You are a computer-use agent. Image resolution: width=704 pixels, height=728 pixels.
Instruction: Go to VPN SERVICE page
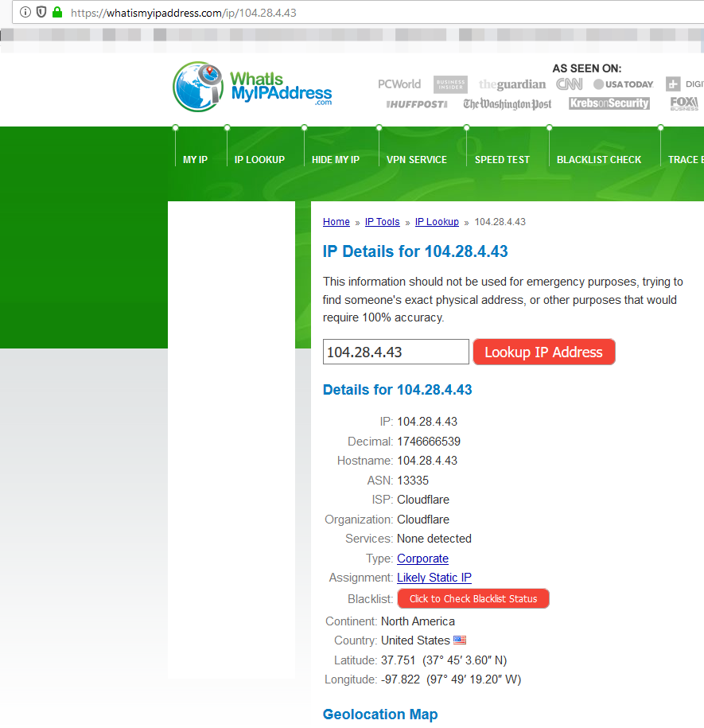point(417,160)
